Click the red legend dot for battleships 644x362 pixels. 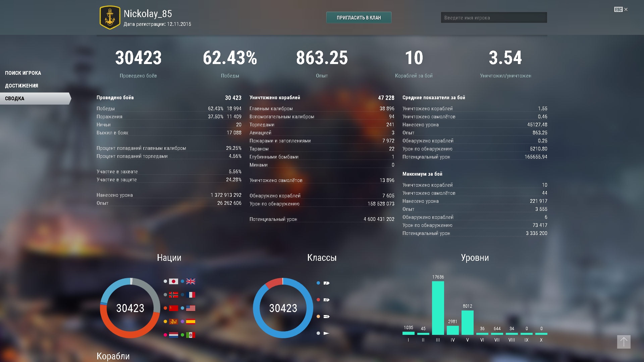[x=318, y=300]
